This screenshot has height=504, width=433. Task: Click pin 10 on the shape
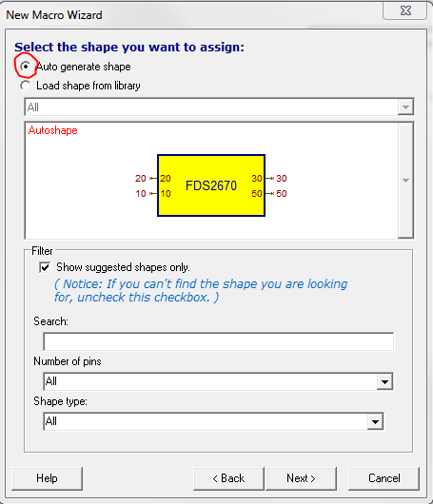153,193
